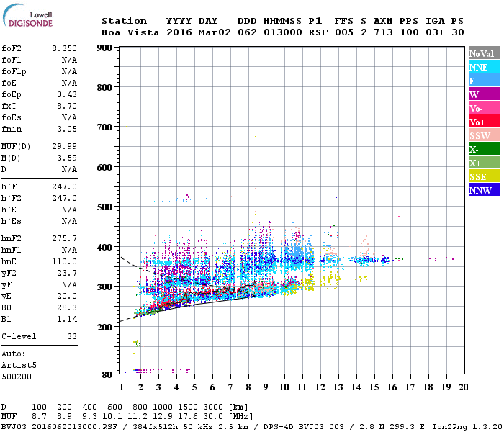The height and width of the screenshot is (432, 504).
Task: Select the E blue legend swatch
Action: click(x=484, y=81)
